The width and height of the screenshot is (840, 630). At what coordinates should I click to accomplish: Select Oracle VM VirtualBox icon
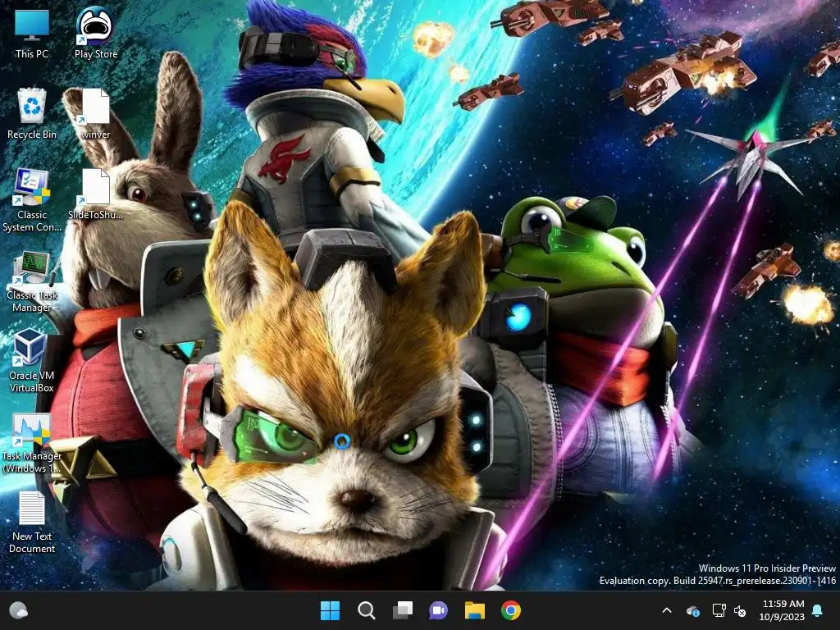32,362
